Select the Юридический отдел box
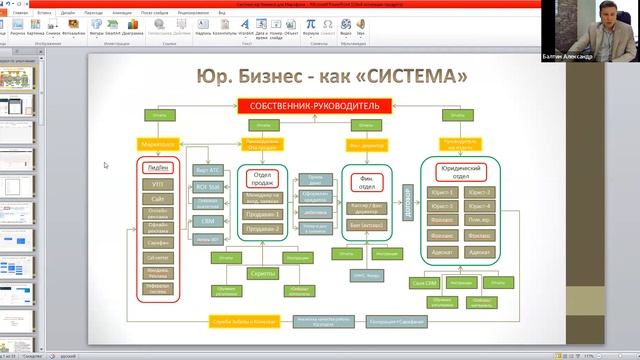 point(461,172)
